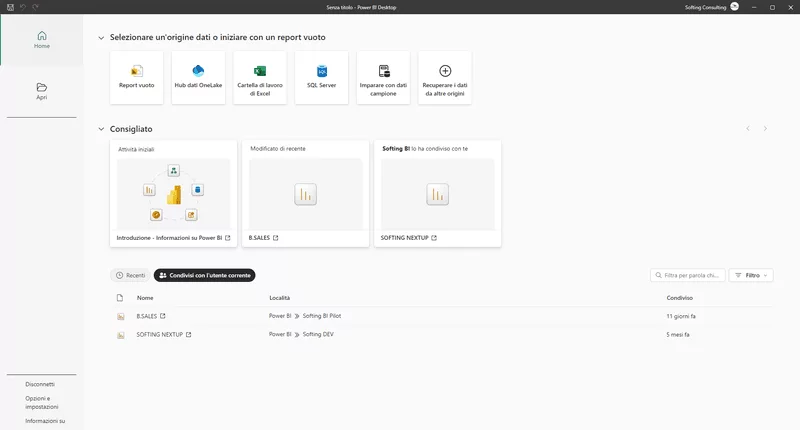Image resolution: width=800 pixels, height=430 pixels.
Task: Click the Redo icon in title bar
Action: 35,7
